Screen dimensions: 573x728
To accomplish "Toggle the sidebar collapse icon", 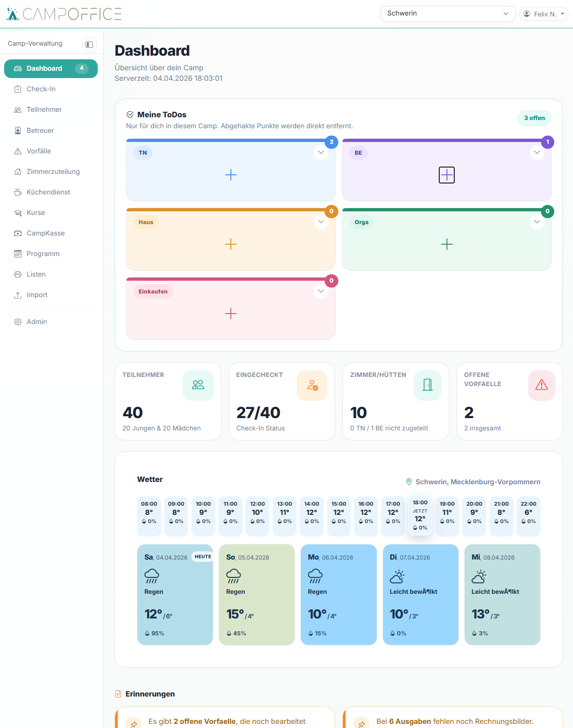I will 89,44.
